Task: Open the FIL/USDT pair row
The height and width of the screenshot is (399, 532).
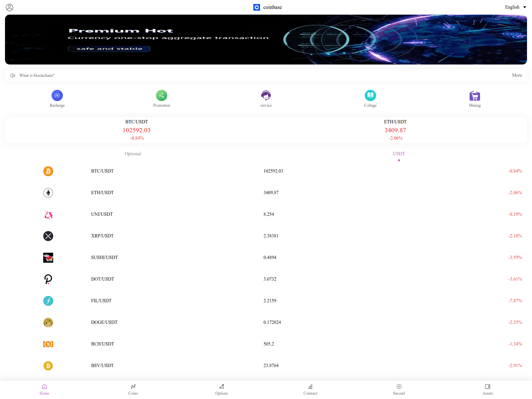Action: click(266, 301)
